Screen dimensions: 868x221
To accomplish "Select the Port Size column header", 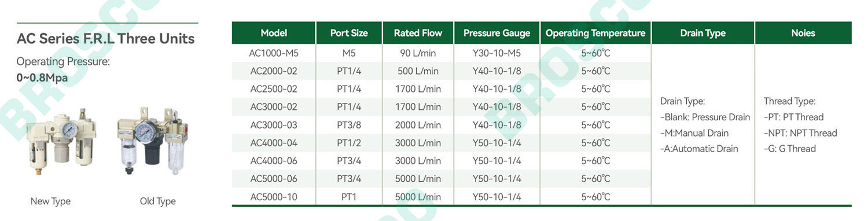I will (349, 33).
